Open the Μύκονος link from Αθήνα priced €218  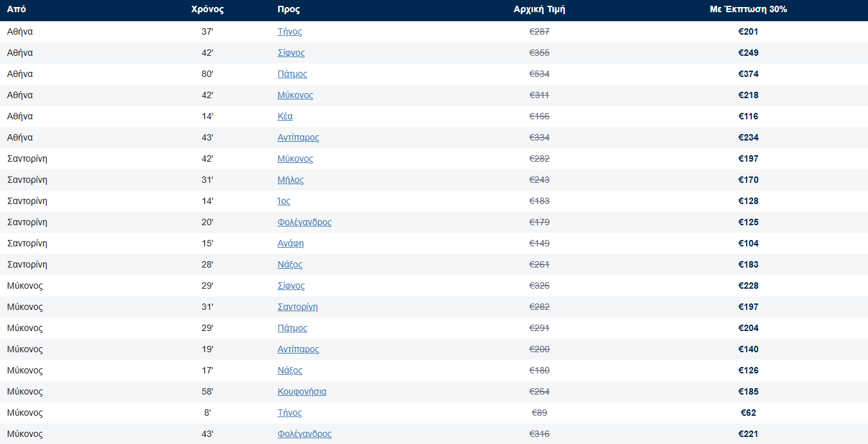295,95
